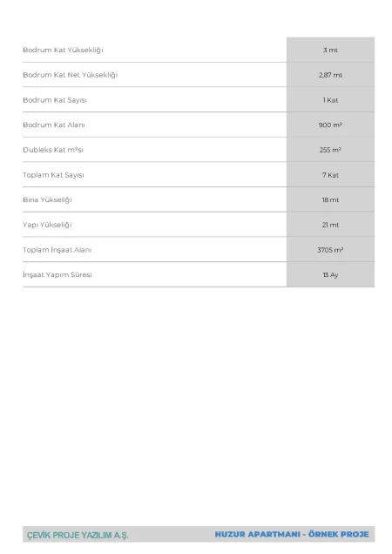Click the Bina Yükseliği label
The height and width of the screenshot is (554, 392).
(47, 199)
